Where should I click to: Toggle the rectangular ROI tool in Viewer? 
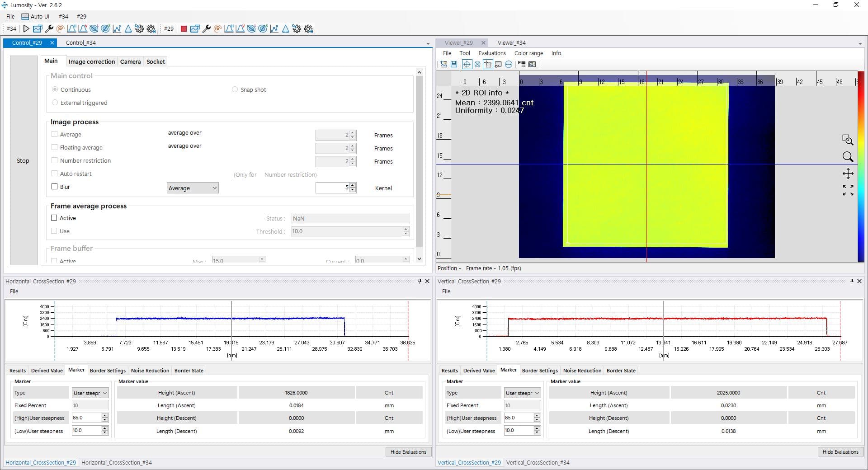(x=488, y=64)
